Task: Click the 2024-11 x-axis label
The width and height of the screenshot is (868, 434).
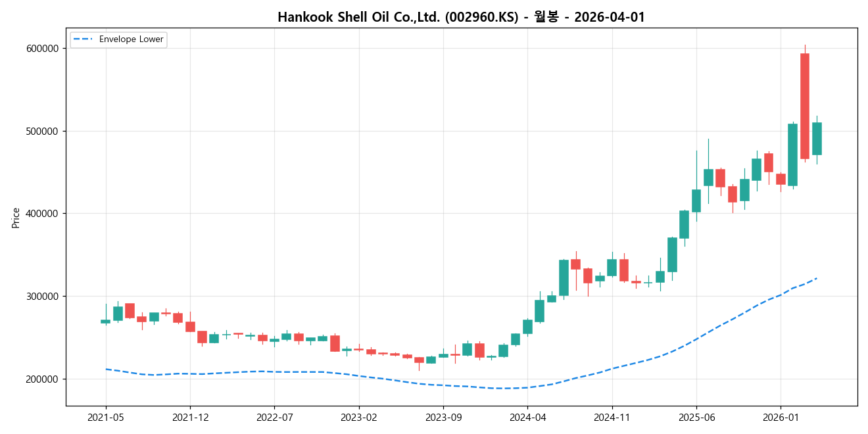Action: (x=612, y=417)
